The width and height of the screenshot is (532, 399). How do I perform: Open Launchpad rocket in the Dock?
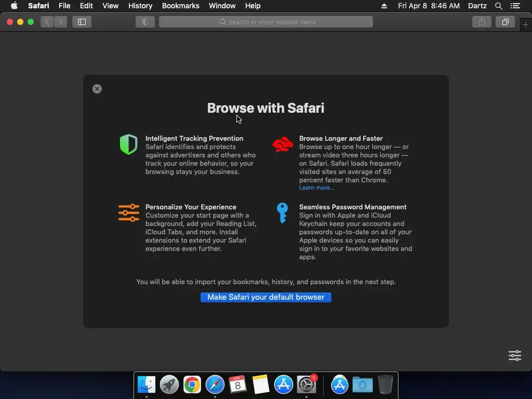(169, 384)
